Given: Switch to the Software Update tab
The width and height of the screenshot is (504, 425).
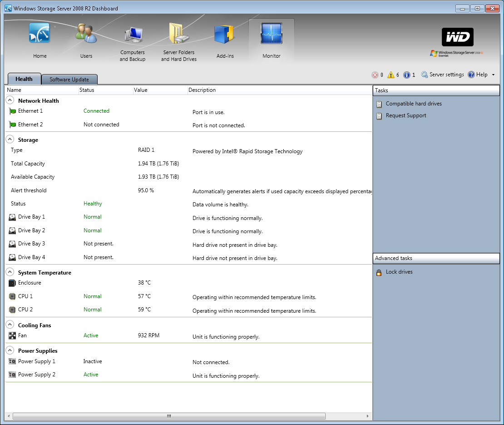Looking at the screenshot, I should 69,80.
